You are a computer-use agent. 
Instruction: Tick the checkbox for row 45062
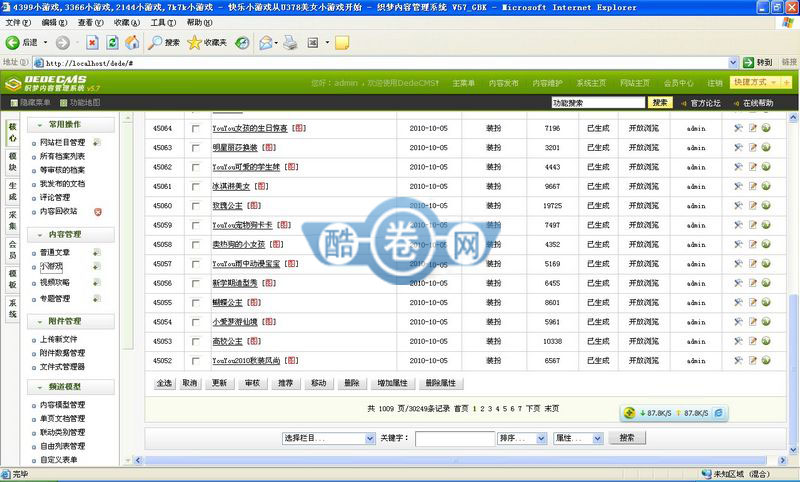coord(195,167)
